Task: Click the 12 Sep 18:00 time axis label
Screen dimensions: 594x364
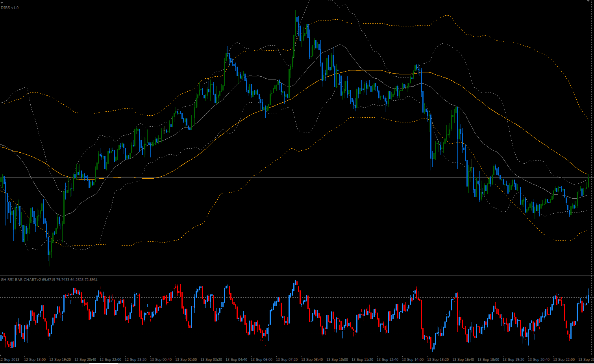Action: (35, 360)
